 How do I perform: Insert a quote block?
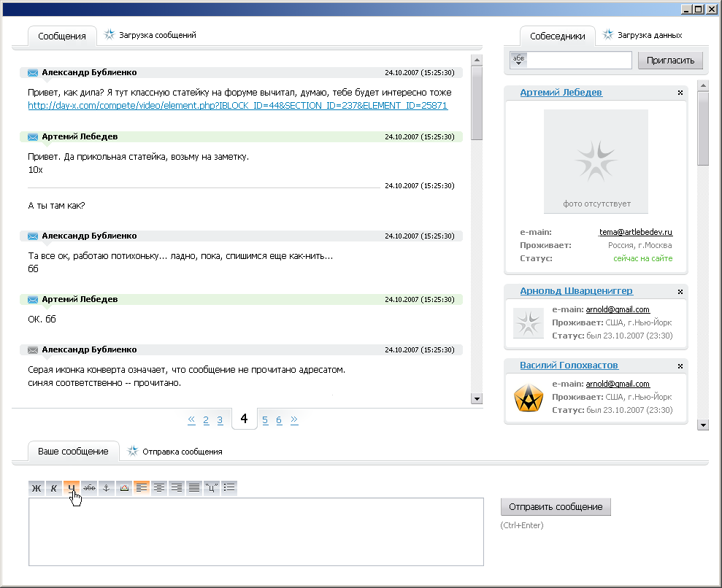point(212,488)
